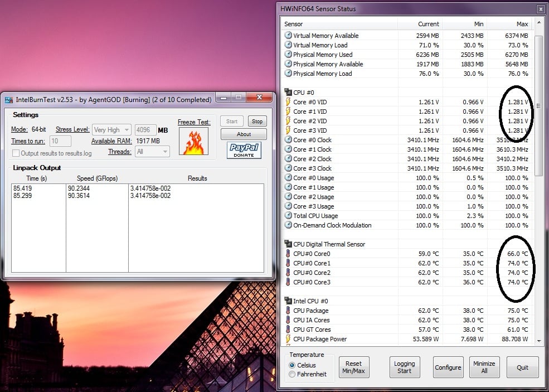The height and width of the screenshot is (392, 549).
Task: Select the Linpack speed value 90.3614
Action: point(79,196)
